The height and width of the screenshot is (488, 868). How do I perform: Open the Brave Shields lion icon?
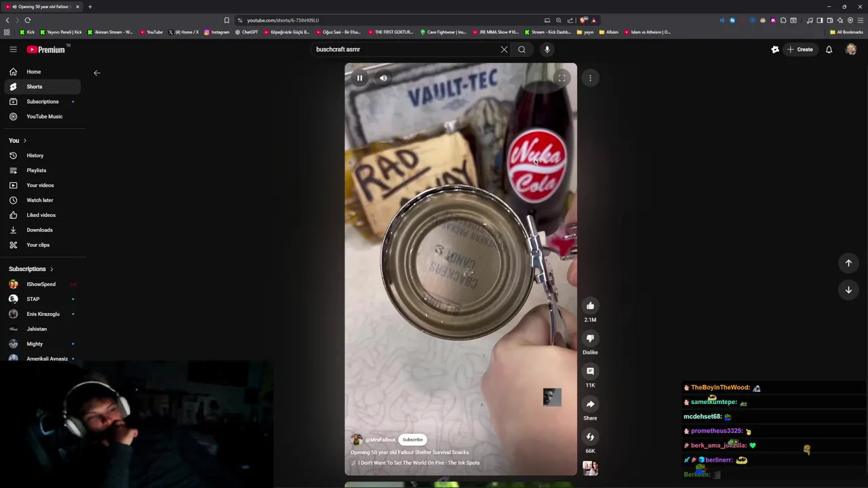(x=584, y=20)
